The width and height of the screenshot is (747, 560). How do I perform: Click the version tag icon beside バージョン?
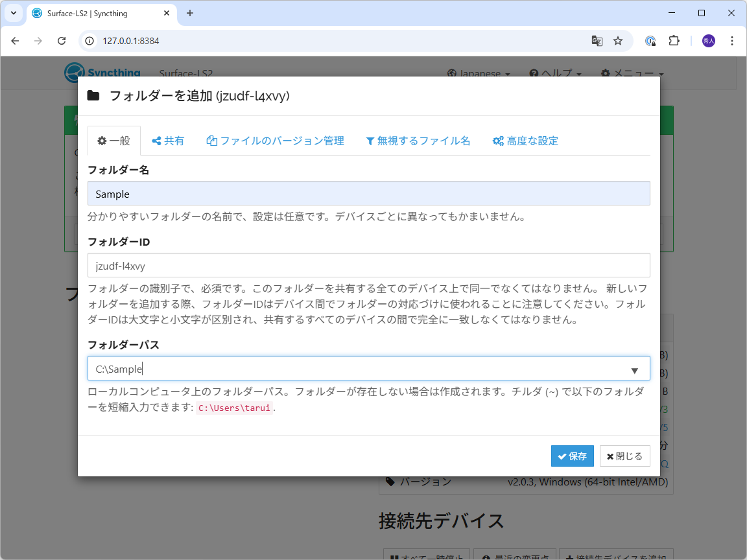(x=390, y=482)
